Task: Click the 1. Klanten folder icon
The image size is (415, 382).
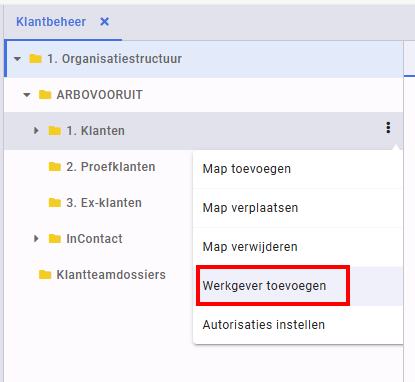Action: click(x=55, y=131)
